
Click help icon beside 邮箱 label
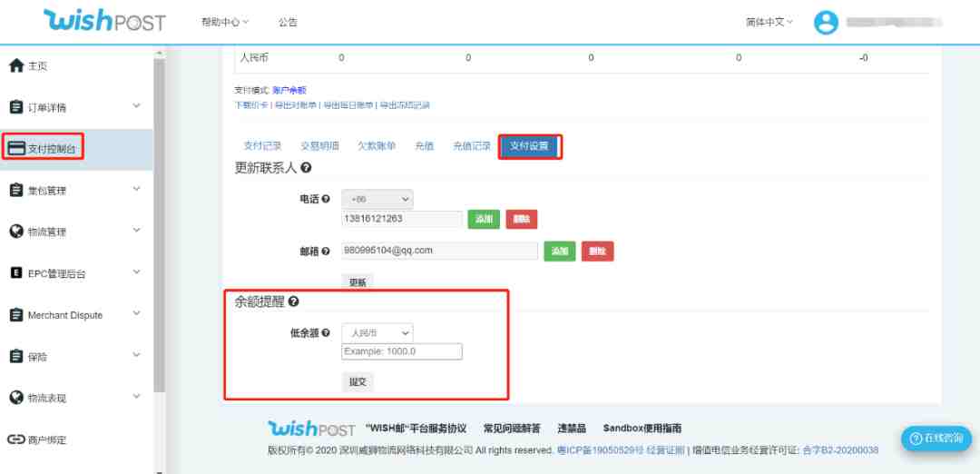325,252
